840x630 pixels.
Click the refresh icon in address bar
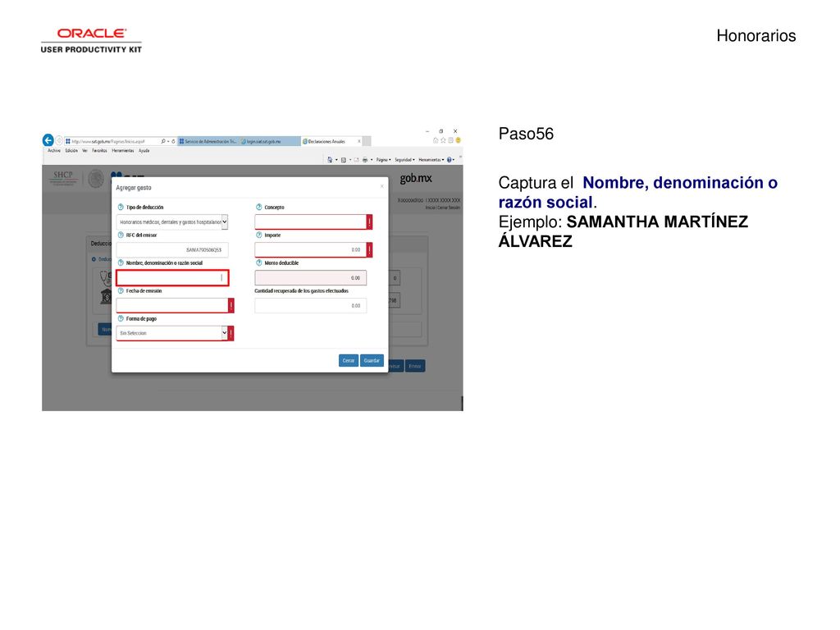click(174, 141)
